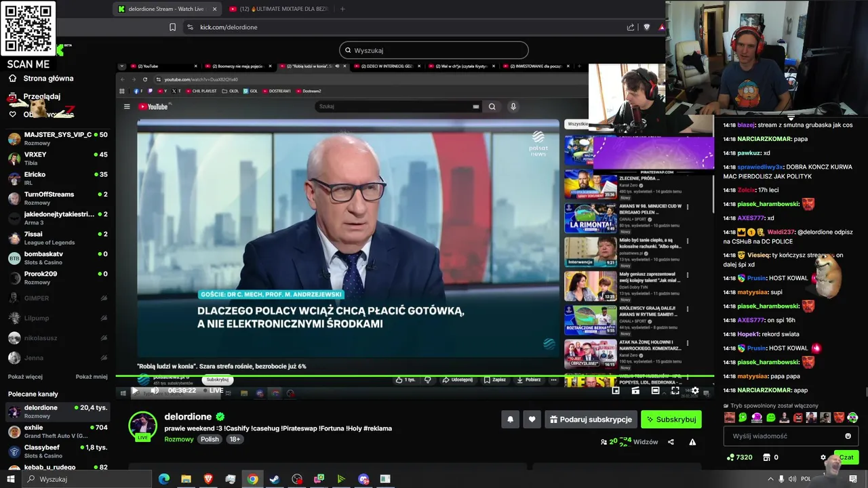This screenshot has height=488, width=868.
Task: Click YouTube voice search microphone
Action: (x=513, y=106)
